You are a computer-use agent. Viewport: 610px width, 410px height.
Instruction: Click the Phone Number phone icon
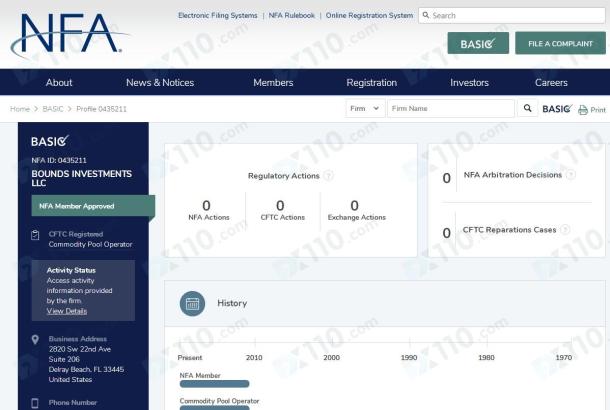[x=35, y=403]
